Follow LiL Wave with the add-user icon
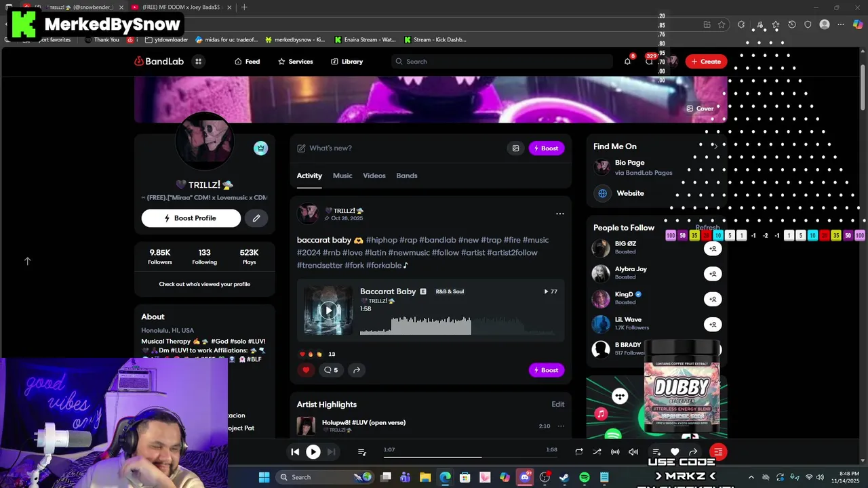The width and height of the screenshot is (868, 488). click(x=712, y=324)
